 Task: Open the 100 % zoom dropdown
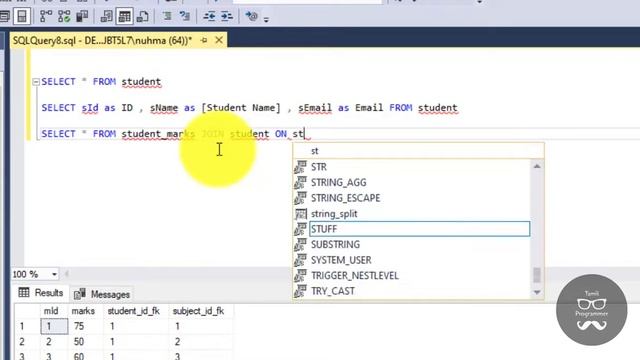[54, 274]
